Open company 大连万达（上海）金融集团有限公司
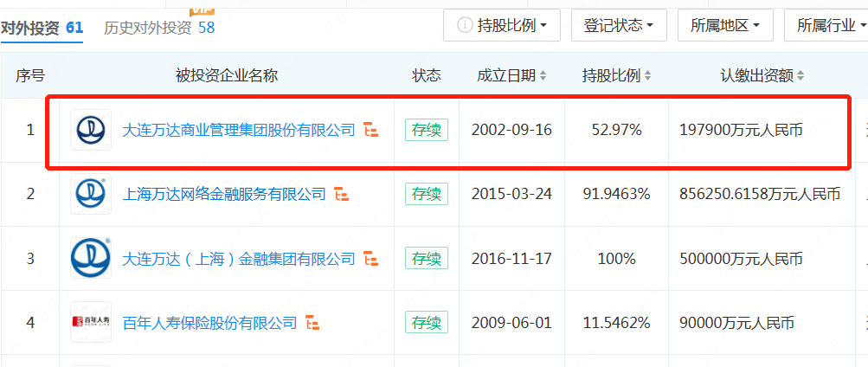The height and width of the screenshot is (367, 868). coord(239,259)
